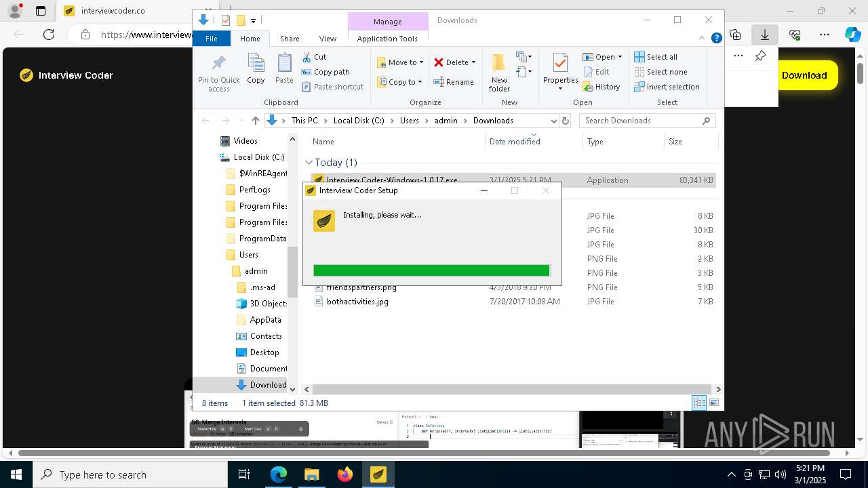The width and height of the screenshot is (868, 488).
Task: Click Copy path in Clipboard group
Action: point(325,72)
